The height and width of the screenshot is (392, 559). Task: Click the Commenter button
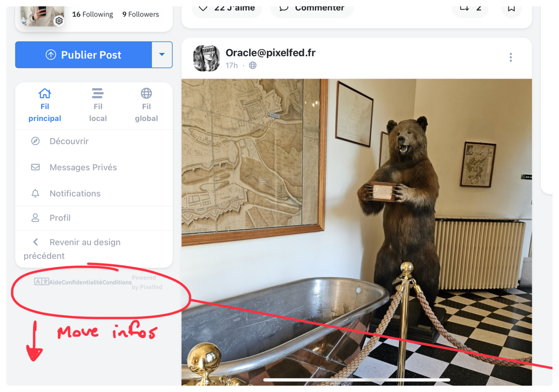312,8
